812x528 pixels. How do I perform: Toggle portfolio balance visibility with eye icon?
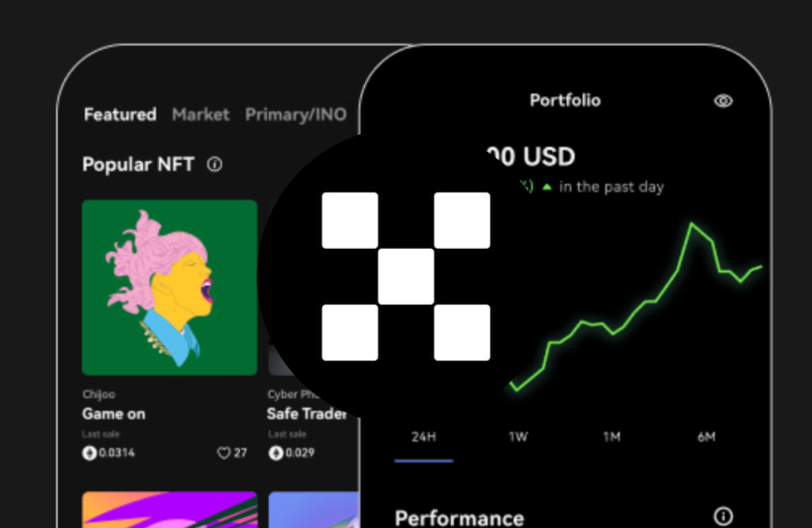723,101
